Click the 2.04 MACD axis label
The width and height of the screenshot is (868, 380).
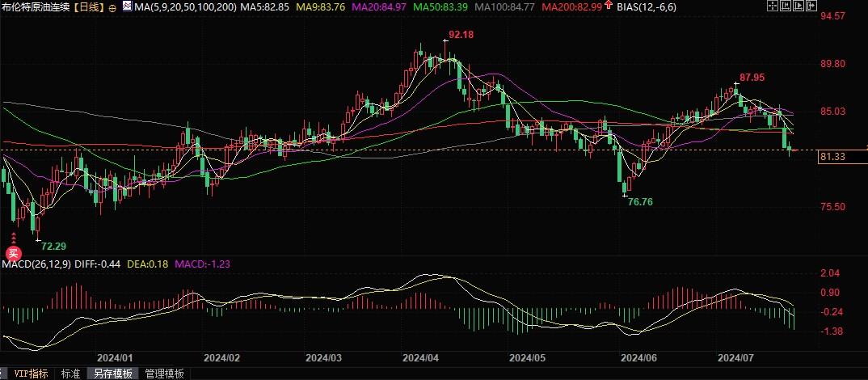click(x=831, y=273)
